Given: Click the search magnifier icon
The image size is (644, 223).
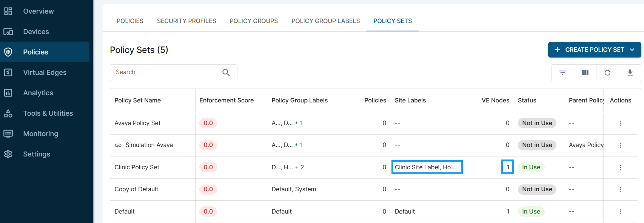Looking at the screenshot, I should [226, 73].
